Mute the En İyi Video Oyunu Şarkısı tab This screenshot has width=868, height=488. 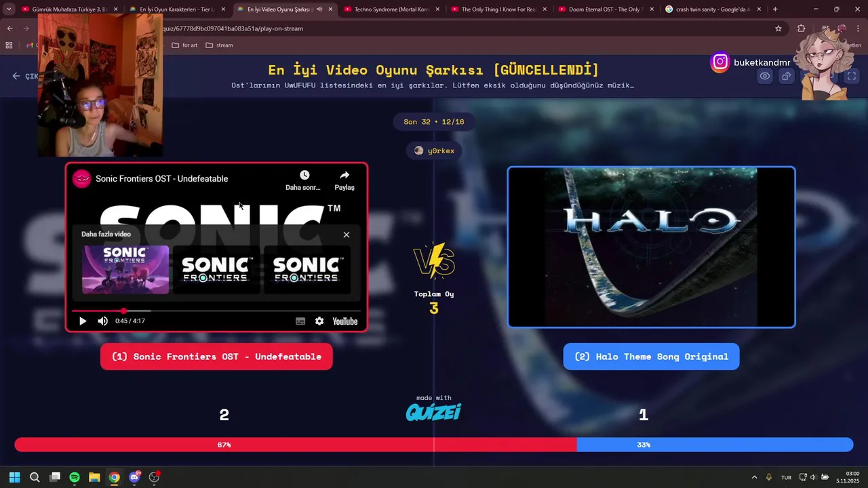(x=319, y=9)
